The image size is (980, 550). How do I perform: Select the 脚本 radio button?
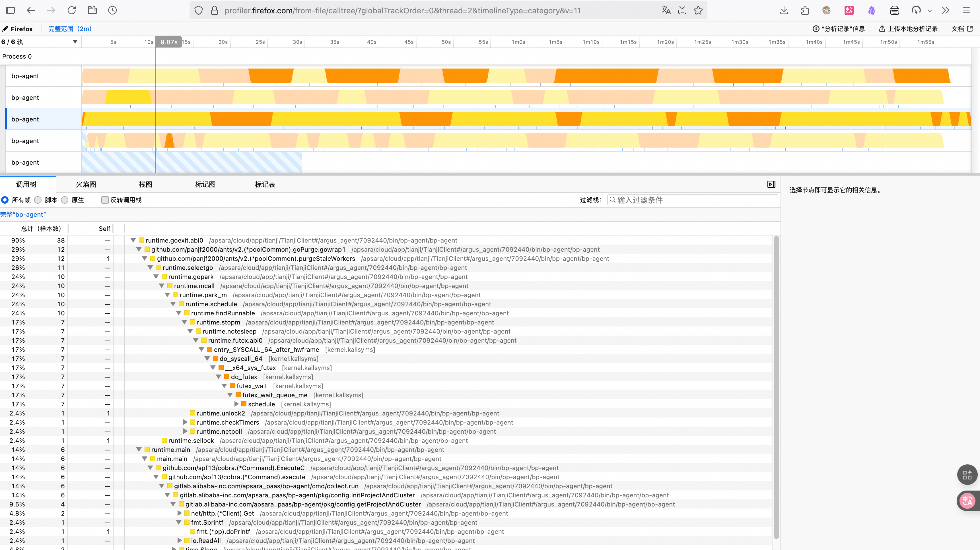pyautogui.click(x=38, y=200)
